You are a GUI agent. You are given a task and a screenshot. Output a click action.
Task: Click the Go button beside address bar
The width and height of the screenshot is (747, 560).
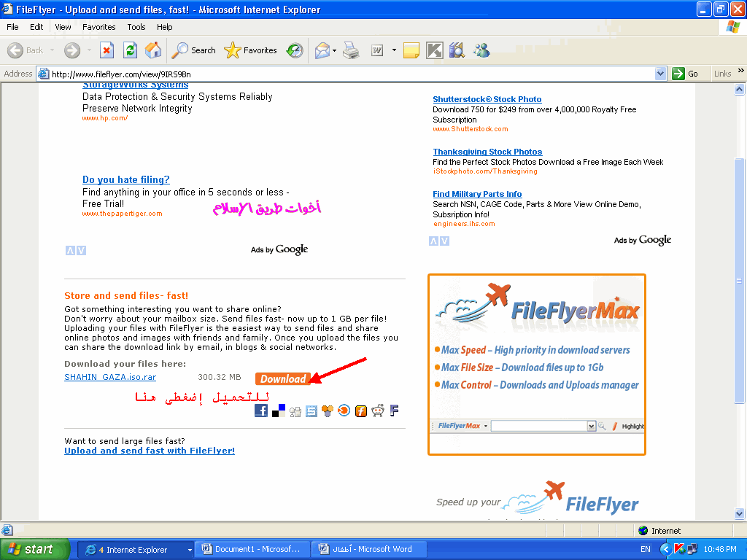click(x=686, y=74)
